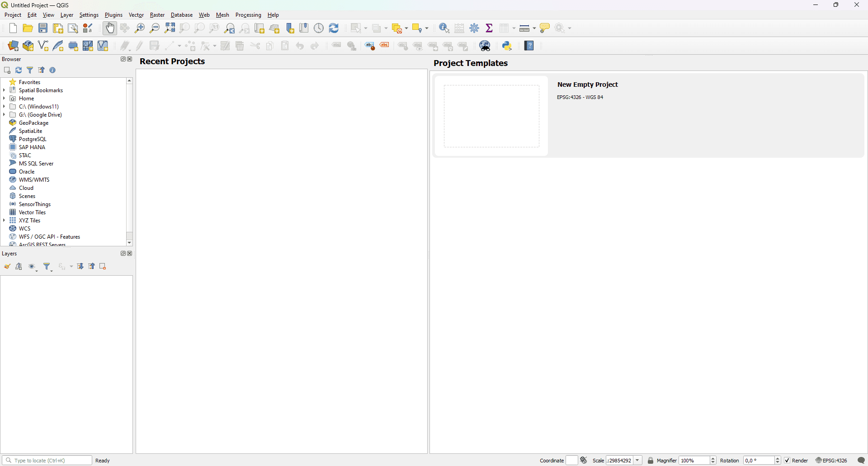Select SensorThings in the Browser tree
Screen dimensions: 868x466
35,204
